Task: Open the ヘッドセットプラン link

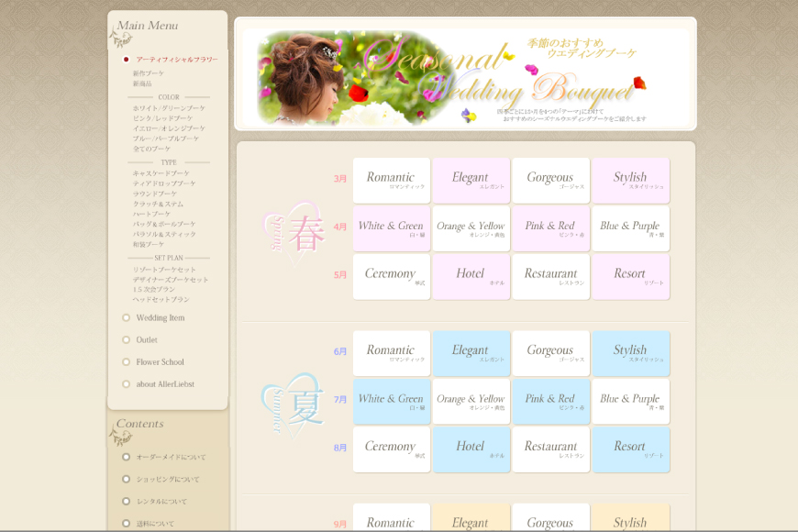Action: tap(161, 299)
